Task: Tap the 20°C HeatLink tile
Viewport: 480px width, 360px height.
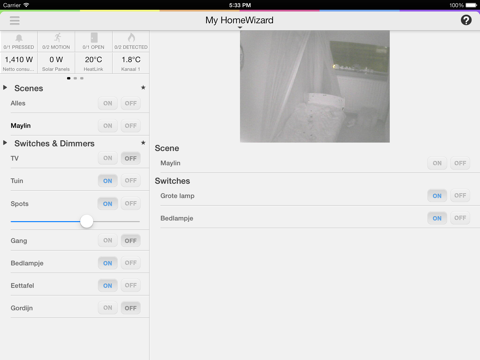Action: tap(94, 63)
